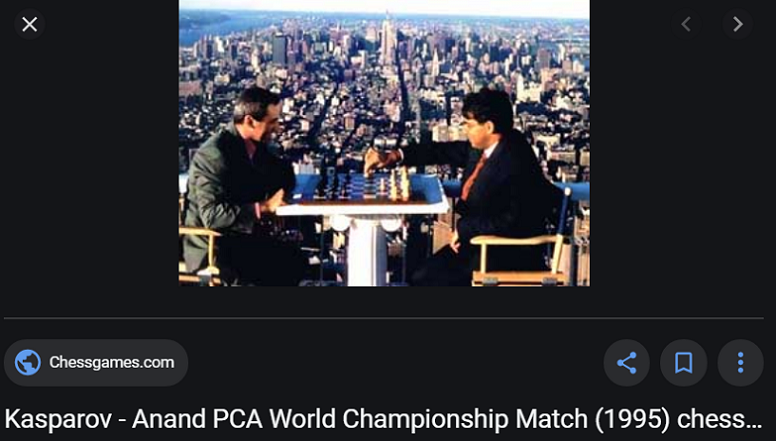Go to the next image using right chevron
Image resolution: width=776 pixels, height=441 pixels.
point(738,24)
